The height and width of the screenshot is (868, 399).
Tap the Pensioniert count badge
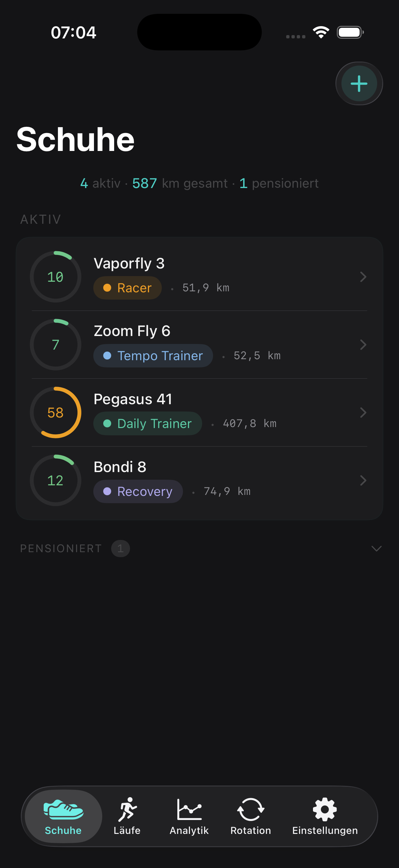(120, 549)
